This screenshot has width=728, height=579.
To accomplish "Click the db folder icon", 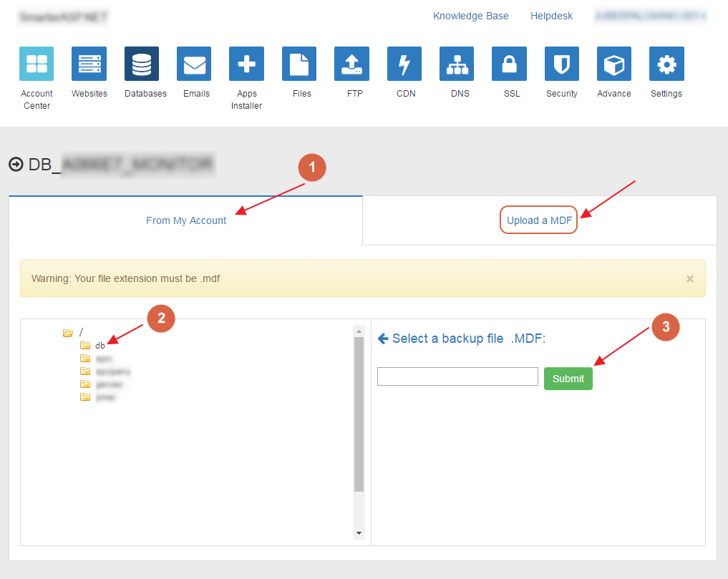I will pyautogui.click(x=85, y=345).
